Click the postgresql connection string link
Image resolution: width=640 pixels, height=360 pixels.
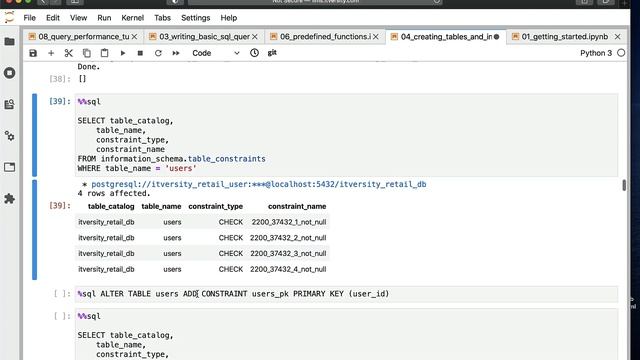coord(259,184)
